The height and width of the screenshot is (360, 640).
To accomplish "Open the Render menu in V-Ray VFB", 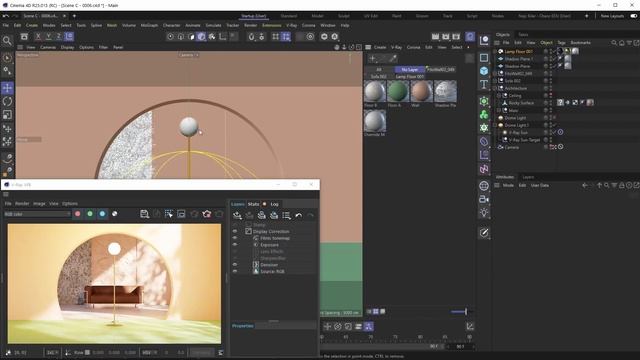I will tap(22, 203).
